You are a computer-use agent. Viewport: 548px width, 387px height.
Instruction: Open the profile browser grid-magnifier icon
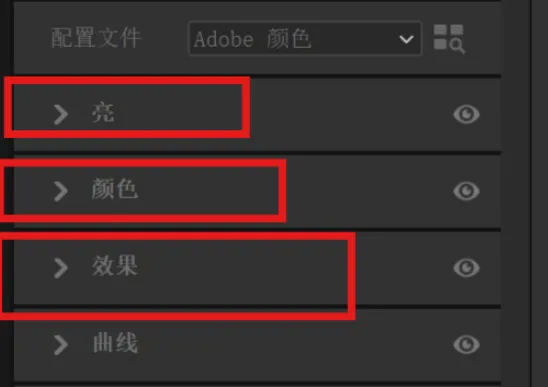tap(449, 39)
